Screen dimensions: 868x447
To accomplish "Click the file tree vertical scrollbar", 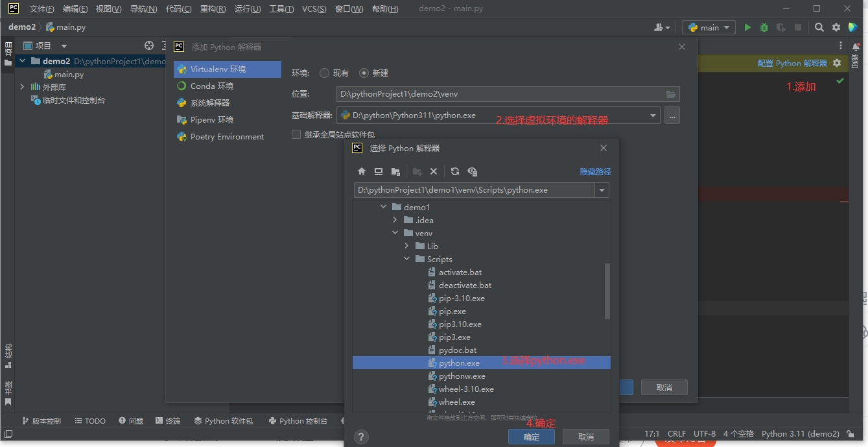I will coord(607,291).
